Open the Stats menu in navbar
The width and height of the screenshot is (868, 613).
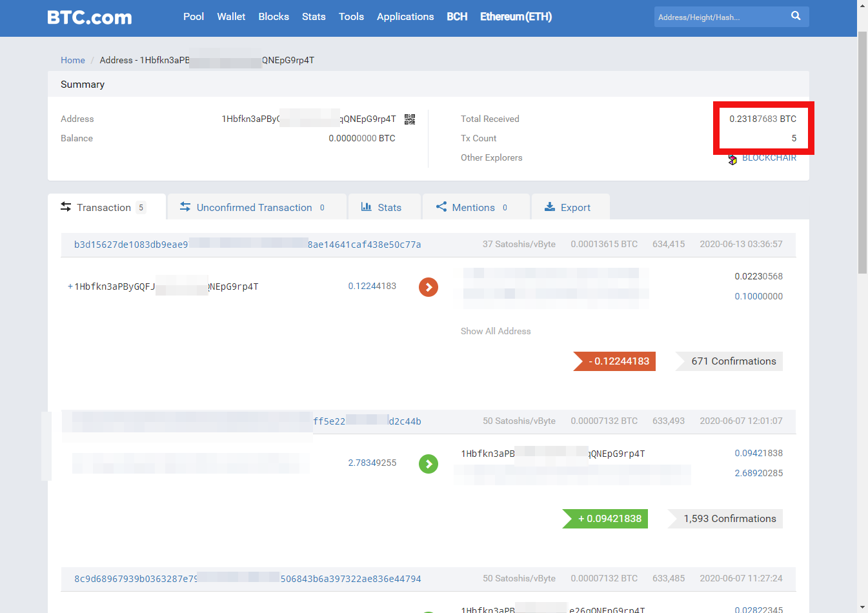pyautogui.click(x=314, y=17)
